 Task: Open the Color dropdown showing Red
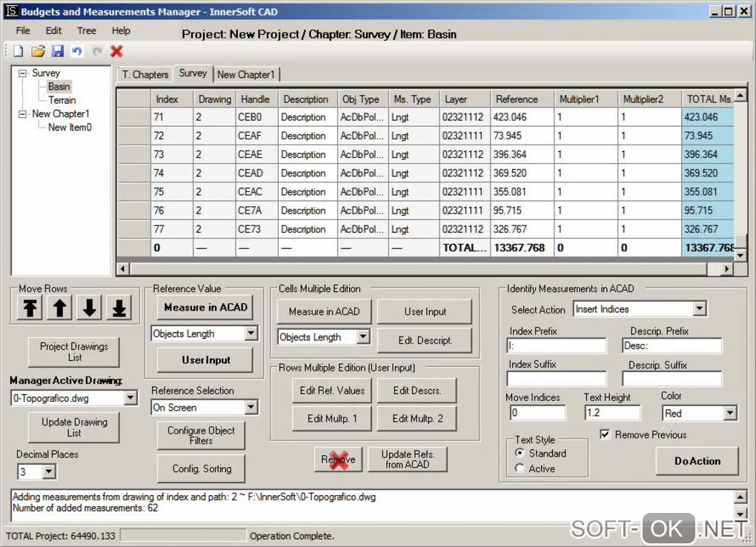pos(729,413)
